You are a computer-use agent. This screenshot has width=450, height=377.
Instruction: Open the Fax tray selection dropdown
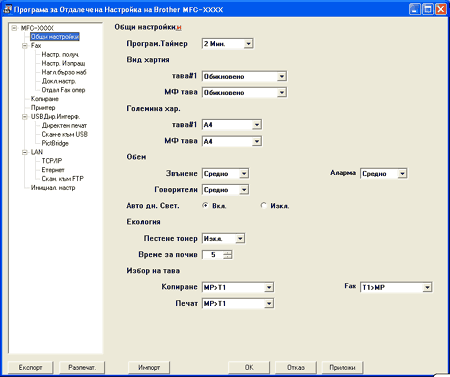point(396,287)
